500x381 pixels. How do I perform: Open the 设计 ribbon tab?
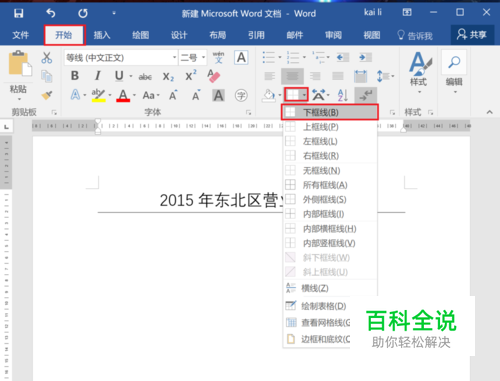[179, 35]
